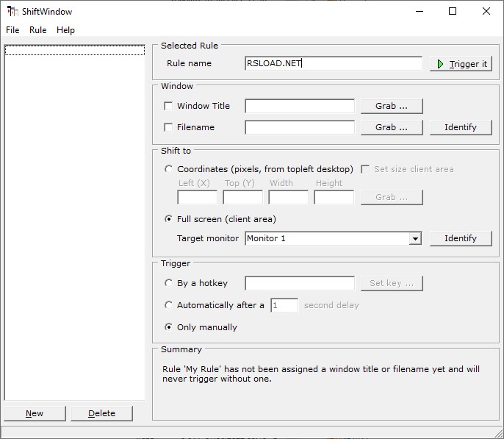Click the Left (X) coordinate field

pos(197,197)
